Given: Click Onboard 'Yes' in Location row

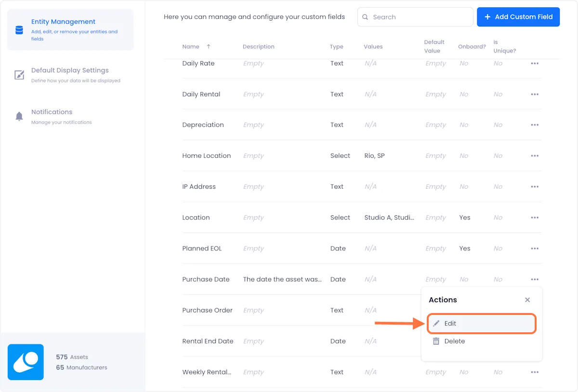Looking at the screenshot, I should (x=465, y=218).
